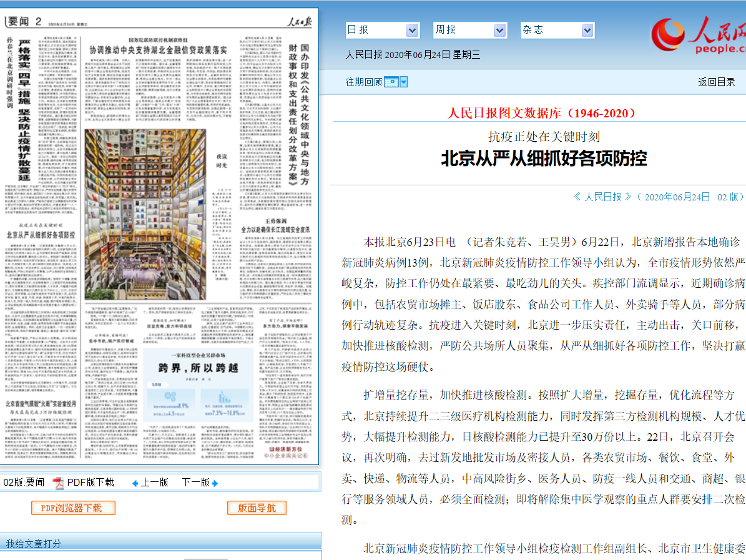Open the 全力以赴确保长江流域安全度汛 article on the page image
Screen dimensions: 746x560
(x=275, y=230)
